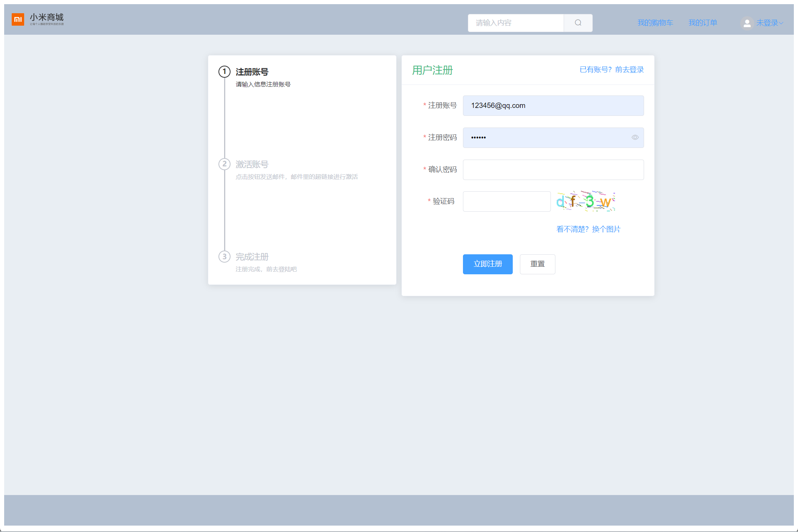The height and width of the screenshot is (532, 798).
Task: Focus the 确认密码 input field
Action: [x=553, y=170]
